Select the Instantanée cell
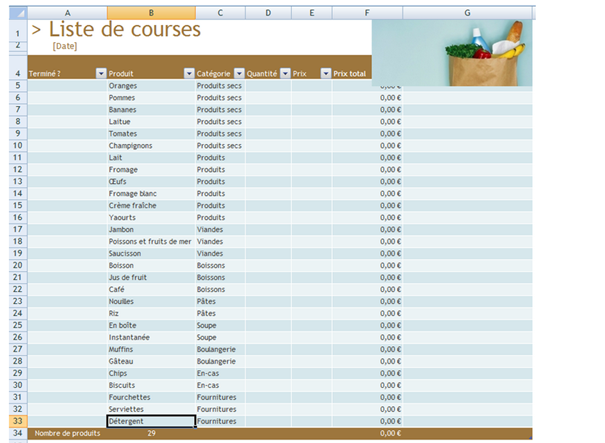The height and width of the screenshot is (443, 605). click(151, 337)
